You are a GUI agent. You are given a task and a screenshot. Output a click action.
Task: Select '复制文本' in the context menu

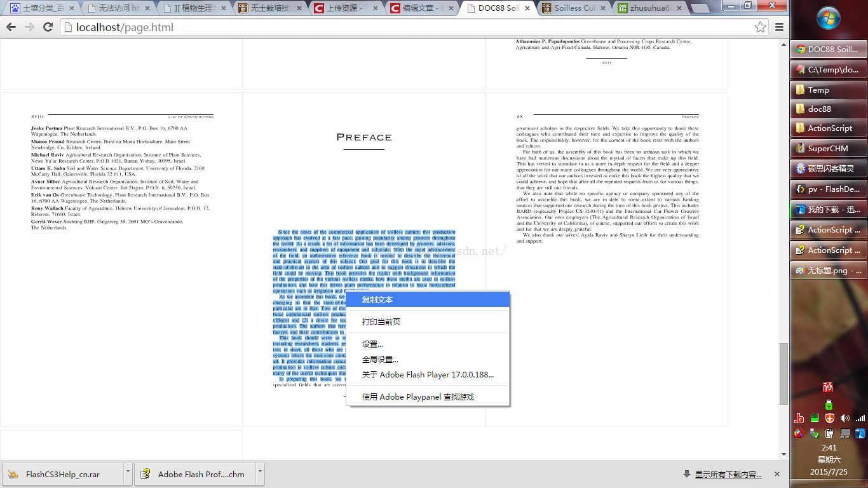pyautogui.click(x=428, y=299)
